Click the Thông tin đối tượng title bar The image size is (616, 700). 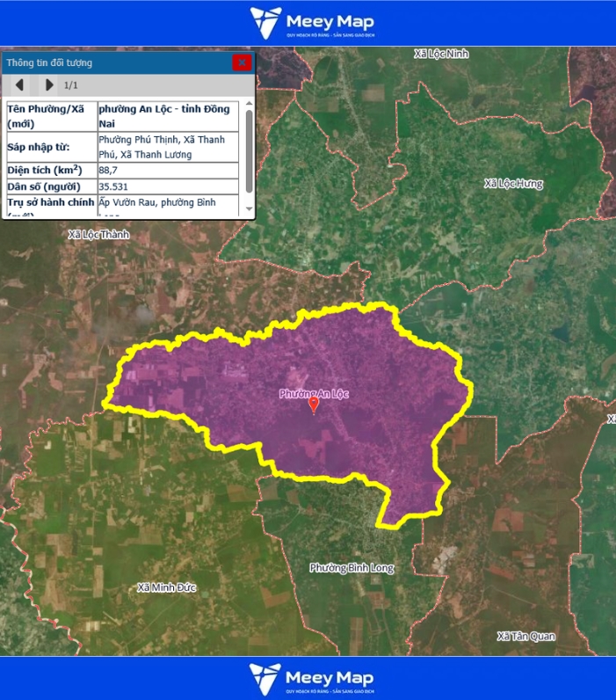click(114, 62)
